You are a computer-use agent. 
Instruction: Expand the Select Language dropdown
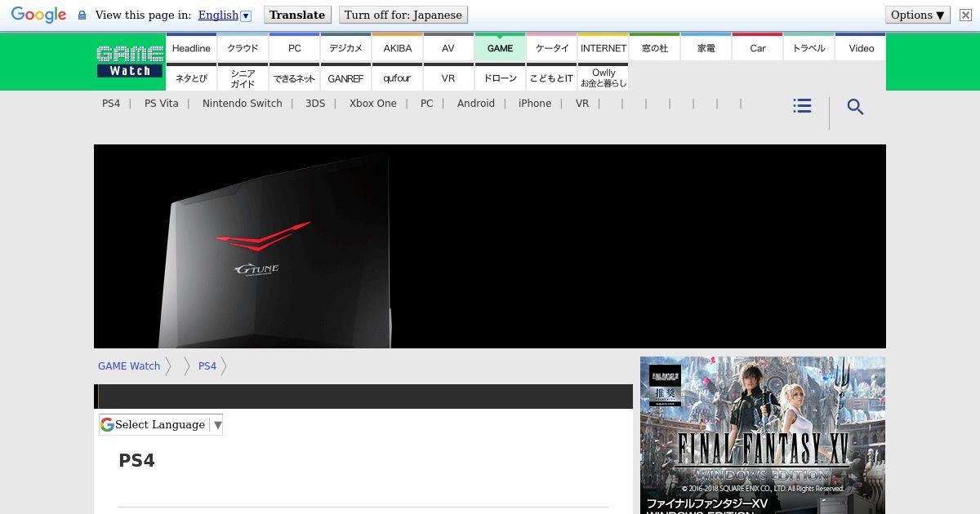tap(161, 424)
